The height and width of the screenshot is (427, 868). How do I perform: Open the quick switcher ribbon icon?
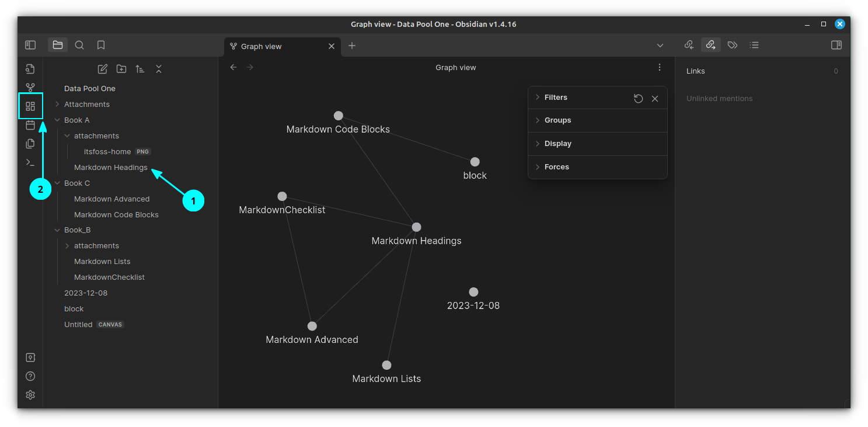pos(30,69)
